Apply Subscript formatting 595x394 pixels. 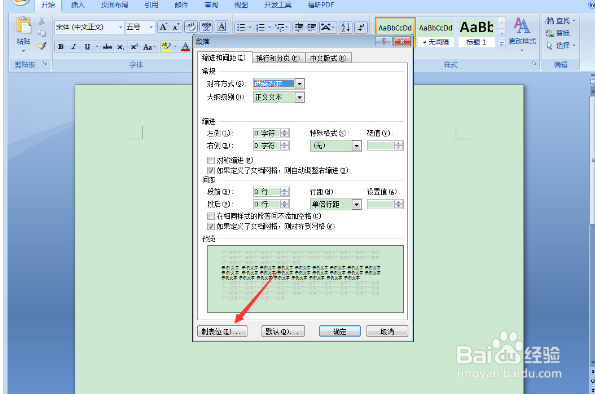pos(121,47)
